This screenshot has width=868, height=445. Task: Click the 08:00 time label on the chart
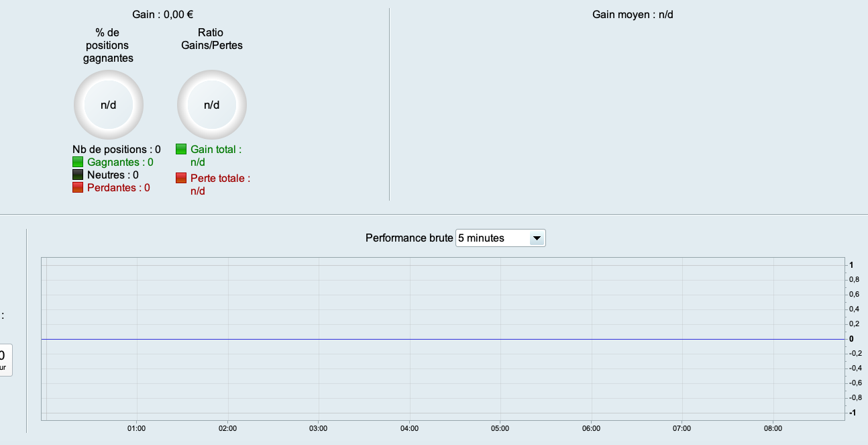(773, 428)
